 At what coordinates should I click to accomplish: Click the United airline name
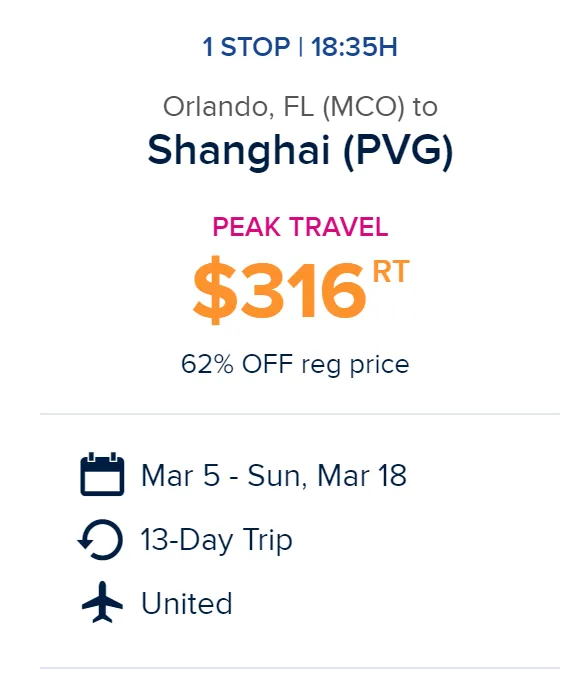pos(187,603)
